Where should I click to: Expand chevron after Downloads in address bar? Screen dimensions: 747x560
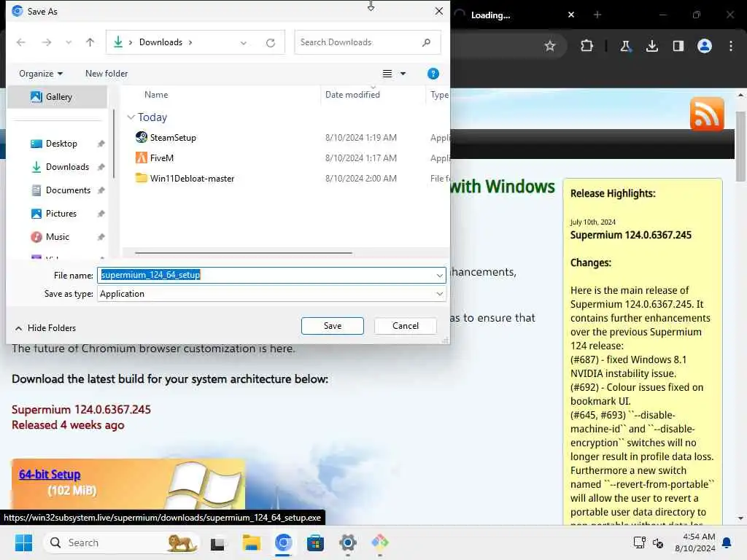coord(190,42)
